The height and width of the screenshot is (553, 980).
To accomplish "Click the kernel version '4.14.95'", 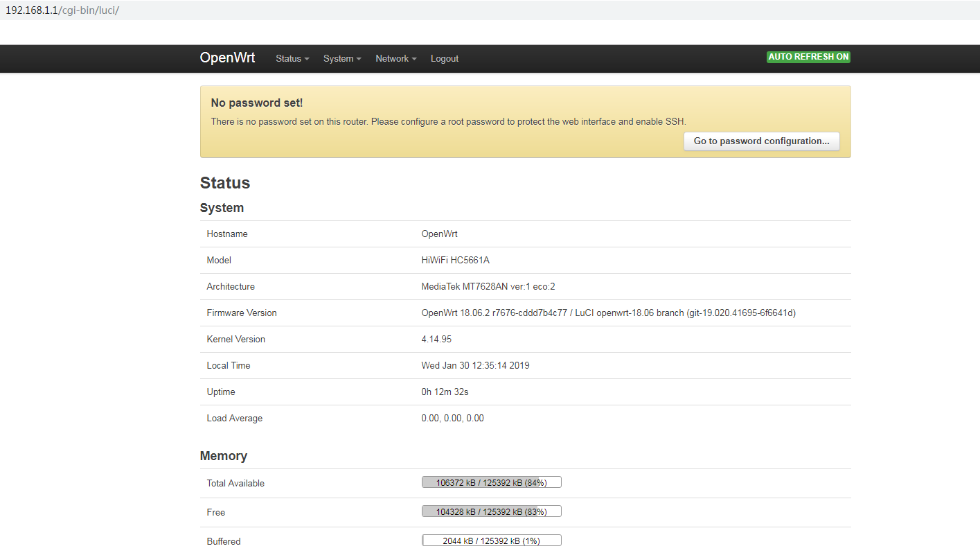I will pos(436,340).
